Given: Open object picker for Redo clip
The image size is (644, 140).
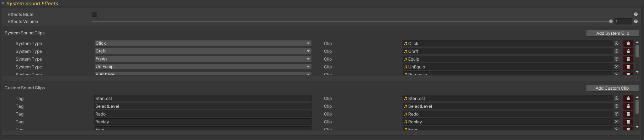Looking at the screenshot, I should coord(617,114).
